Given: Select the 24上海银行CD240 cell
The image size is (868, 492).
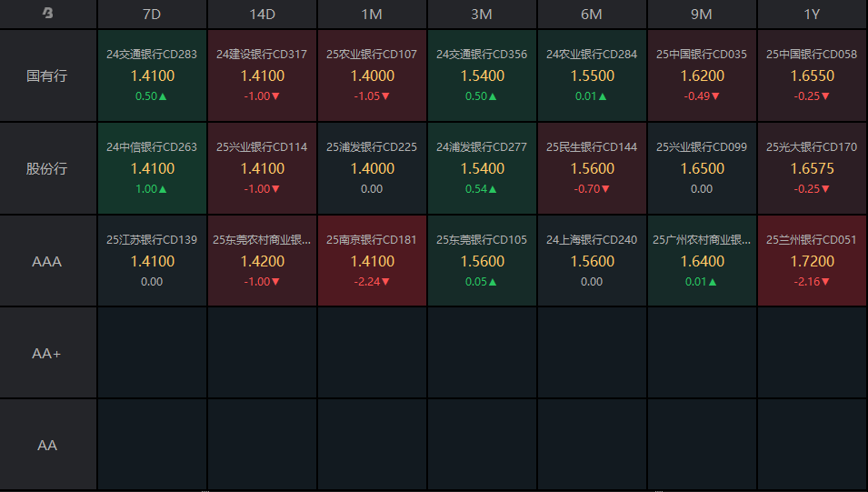Looking at the screenshot, I should tap(591, 261).
